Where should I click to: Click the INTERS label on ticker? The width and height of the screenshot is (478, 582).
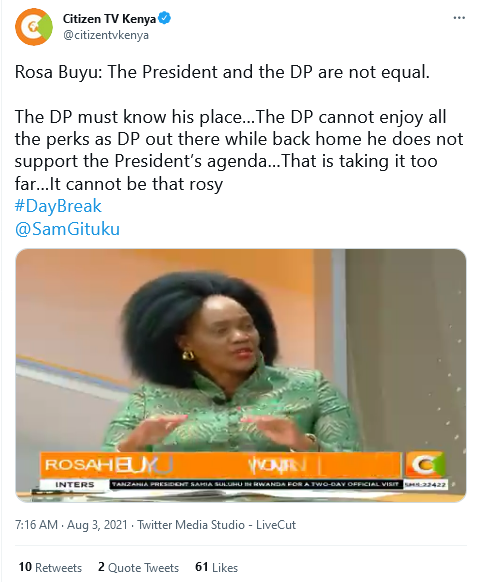(75, 484)
